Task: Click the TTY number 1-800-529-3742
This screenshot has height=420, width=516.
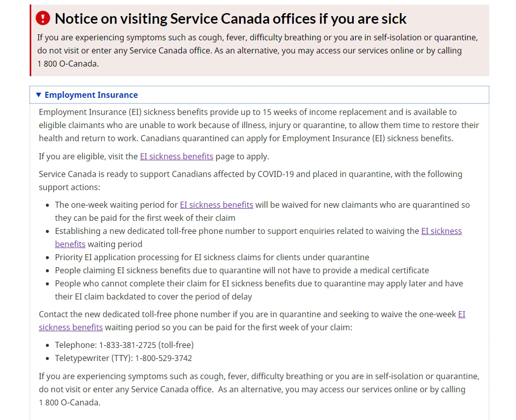Action: (x=163, y=358)
